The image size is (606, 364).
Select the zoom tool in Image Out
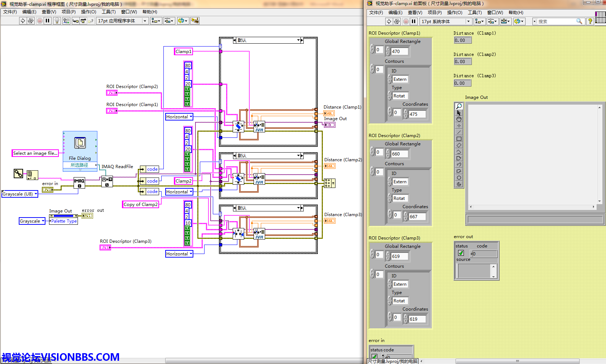(x=459, y=106)
